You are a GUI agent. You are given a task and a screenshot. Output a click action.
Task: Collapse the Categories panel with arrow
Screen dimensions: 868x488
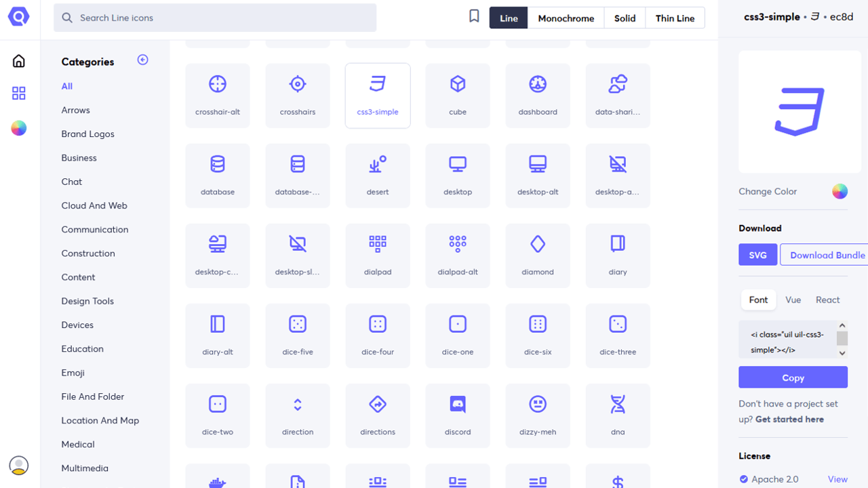click(x=142, y=60)
